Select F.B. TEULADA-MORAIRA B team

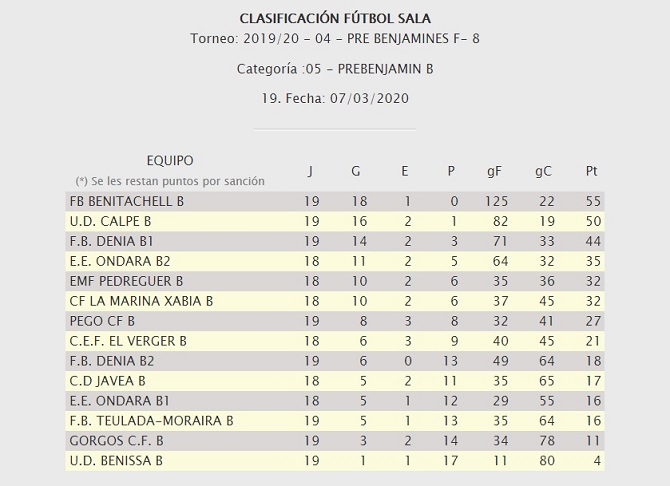[x=151, y=421]
